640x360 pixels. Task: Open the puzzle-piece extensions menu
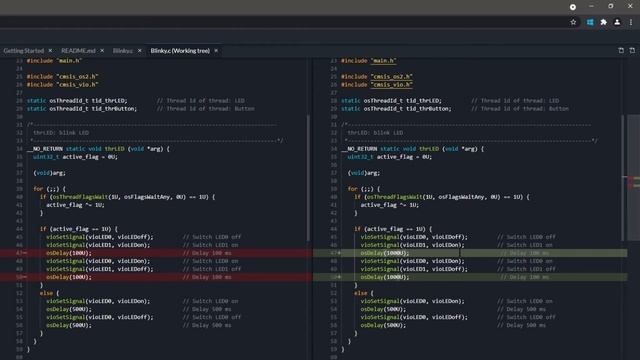603,22
